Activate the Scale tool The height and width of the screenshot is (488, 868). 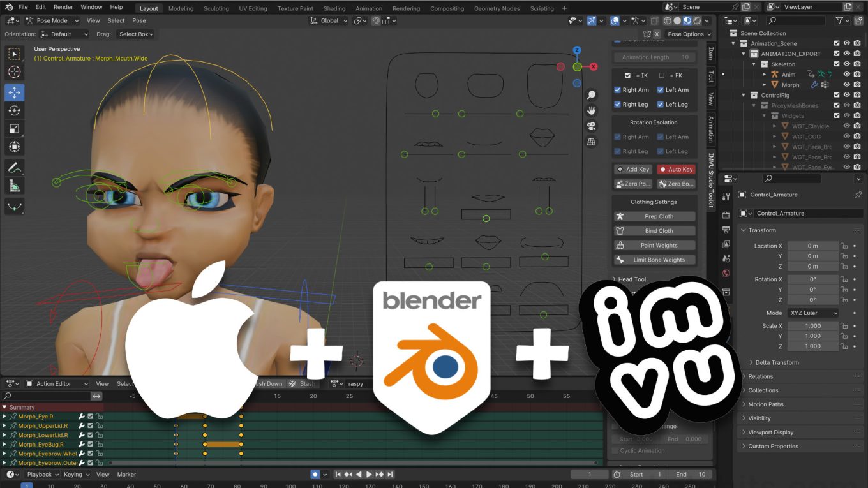coord(15,129)
